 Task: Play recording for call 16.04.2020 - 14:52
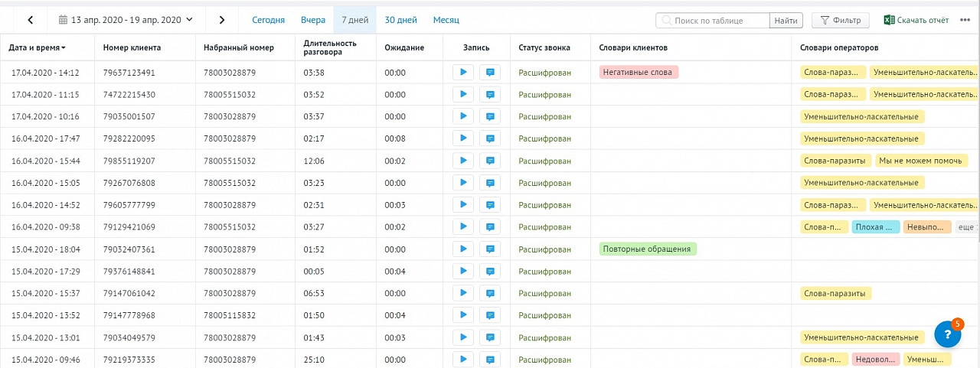[x=462, y=205]
